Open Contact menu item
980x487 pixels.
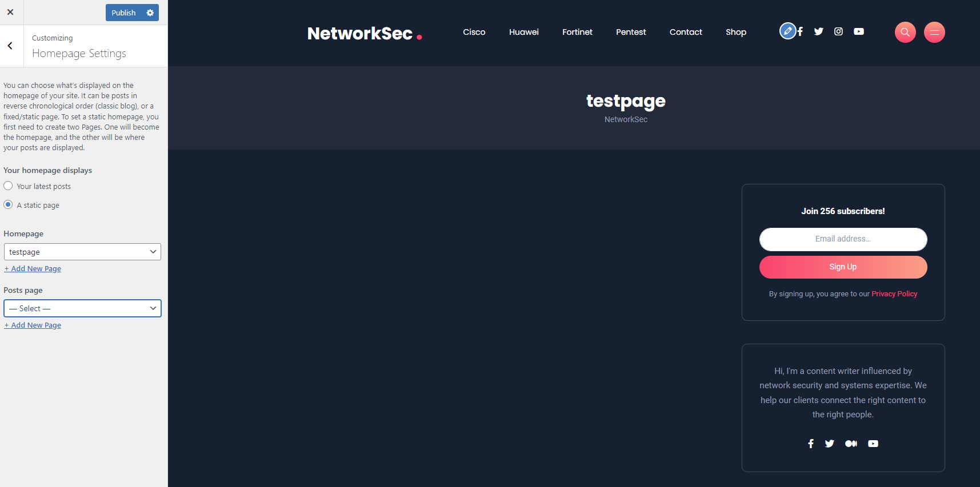point(686,32)
